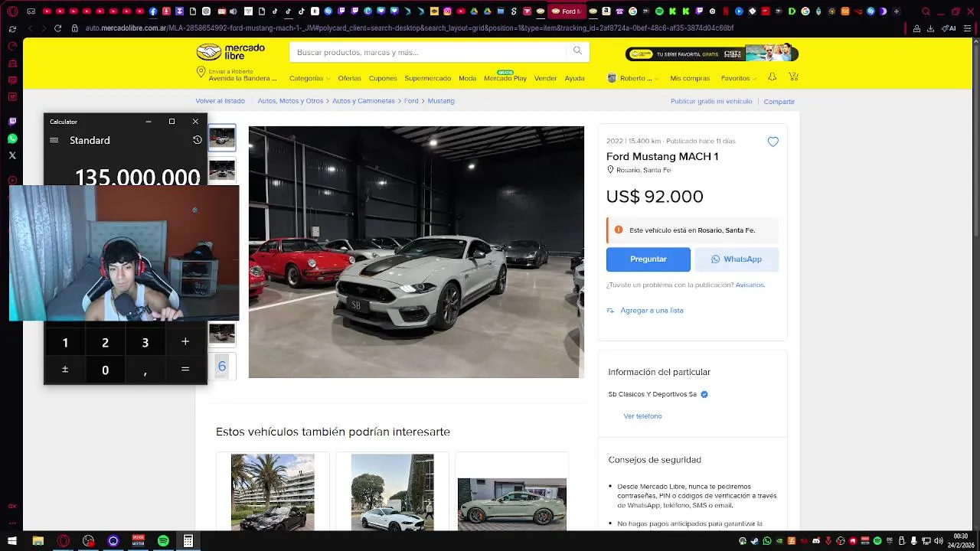Open the shopping cart icon
The image size is (980, 551).
pos(793,77)
